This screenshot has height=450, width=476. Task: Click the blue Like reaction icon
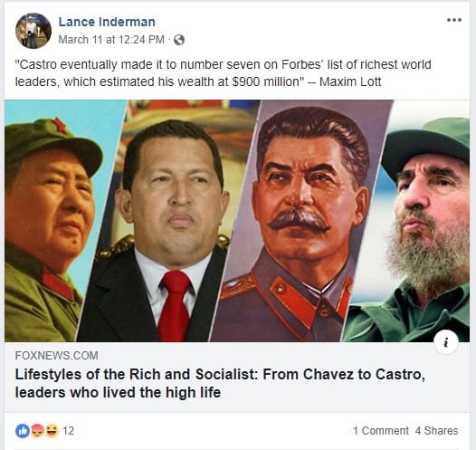(x=23, y=431)
